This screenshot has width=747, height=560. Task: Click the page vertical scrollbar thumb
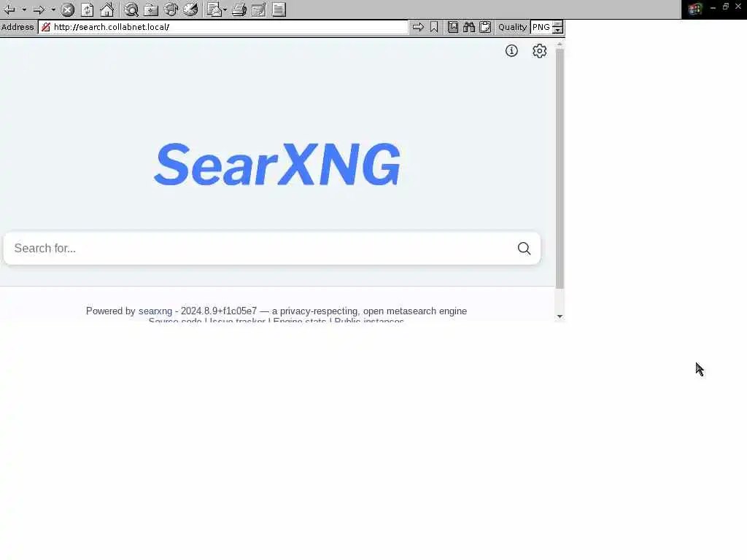(560, 168)
